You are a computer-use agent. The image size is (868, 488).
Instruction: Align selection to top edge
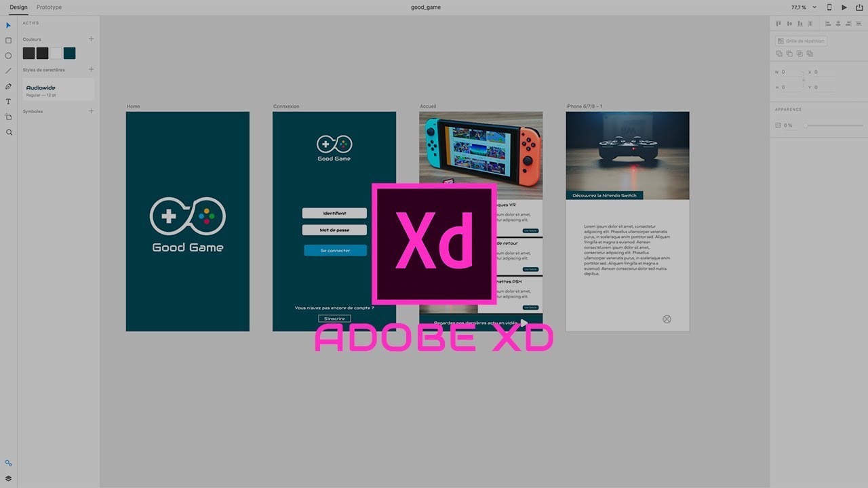click(x=778, y=24)
